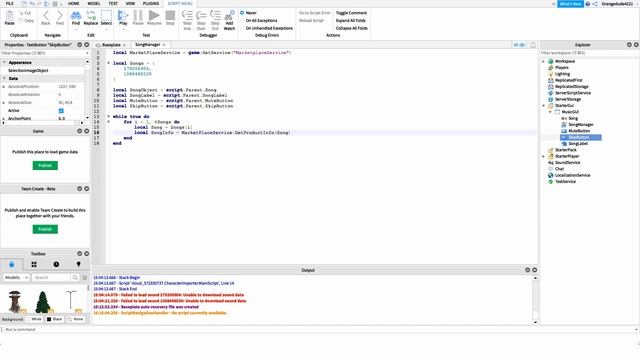The width and height of the screenshot is (640, 360).
Task: Click the Stop test icon
Action: tap(170, 16)
